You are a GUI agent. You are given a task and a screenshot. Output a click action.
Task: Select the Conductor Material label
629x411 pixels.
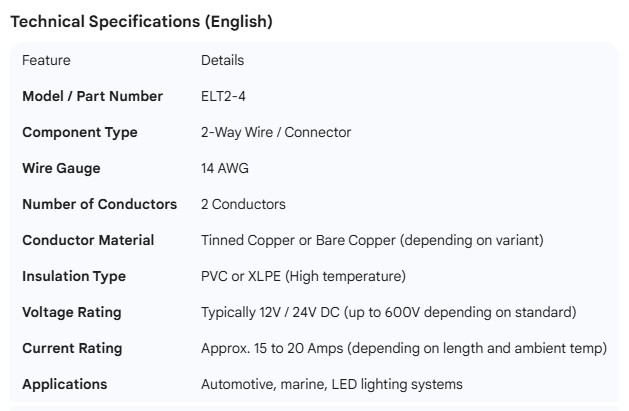(88, 240)
